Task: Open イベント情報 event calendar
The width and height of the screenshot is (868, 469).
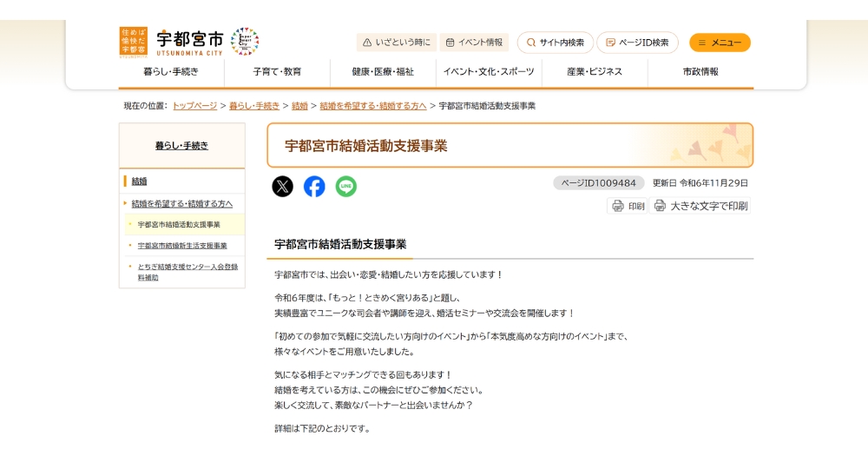Action: [475, 43]
